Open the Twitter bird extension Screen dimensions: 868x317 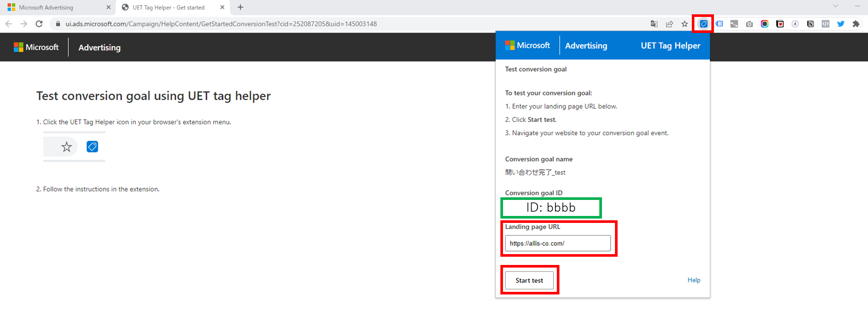click(x=841, y=24)
